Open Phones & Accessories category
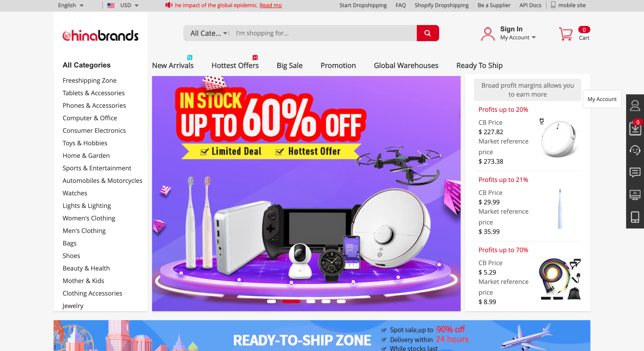The image size is (644, 351). pos(94,106)
